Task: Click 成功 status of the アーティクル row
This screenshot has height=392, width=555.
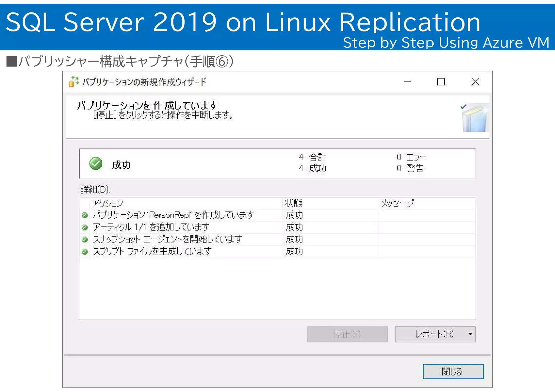Action: [294, 227]
